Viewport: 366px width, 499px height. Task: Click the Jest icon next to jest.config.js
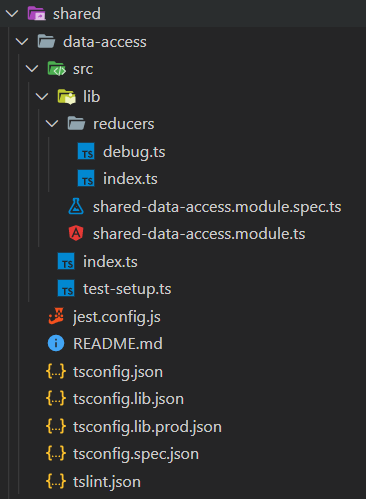56,316
